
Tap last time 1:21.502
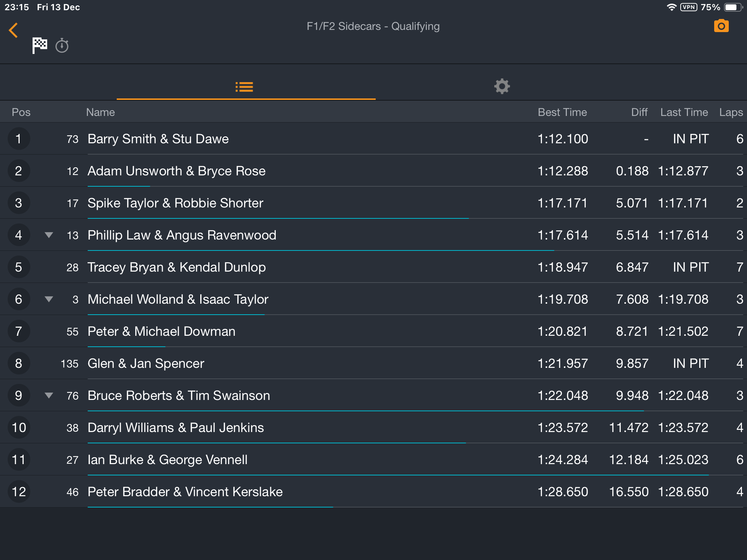coord(683,331)
